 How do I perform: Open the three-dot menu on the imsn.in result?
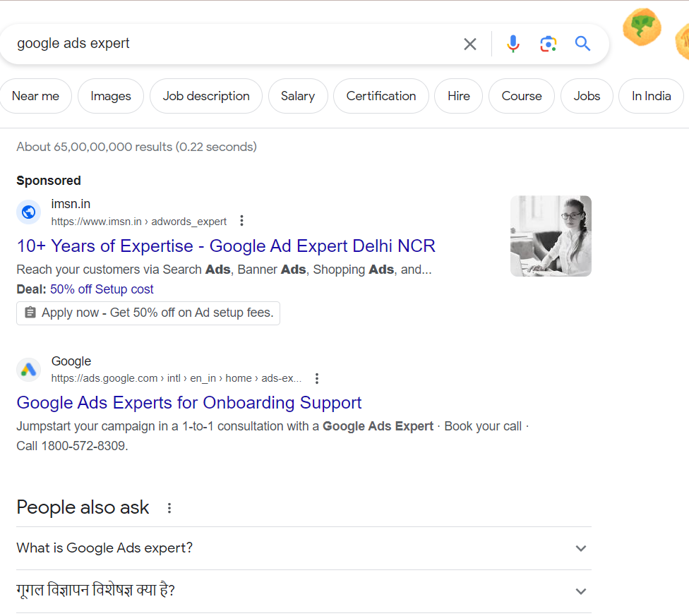[x=241, y=220]
